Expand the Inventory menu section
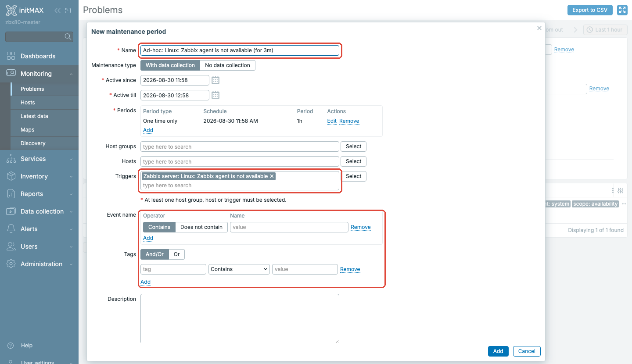The height and width of the screenshot is (364, 632). [71, 177]
